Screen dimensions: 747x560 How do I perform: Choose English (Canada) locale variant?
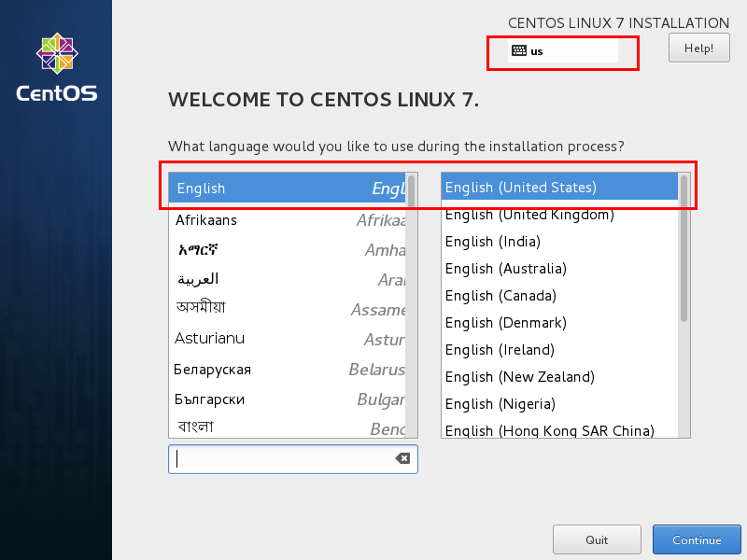pyautogui.click(x=532, y=296)
